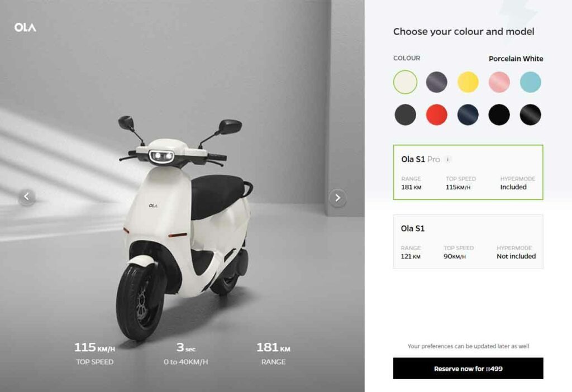The image size is (572, 392).
Task: Show previous scooter image with left arrow
Action: pyautogui.click(x=27, y=197)
